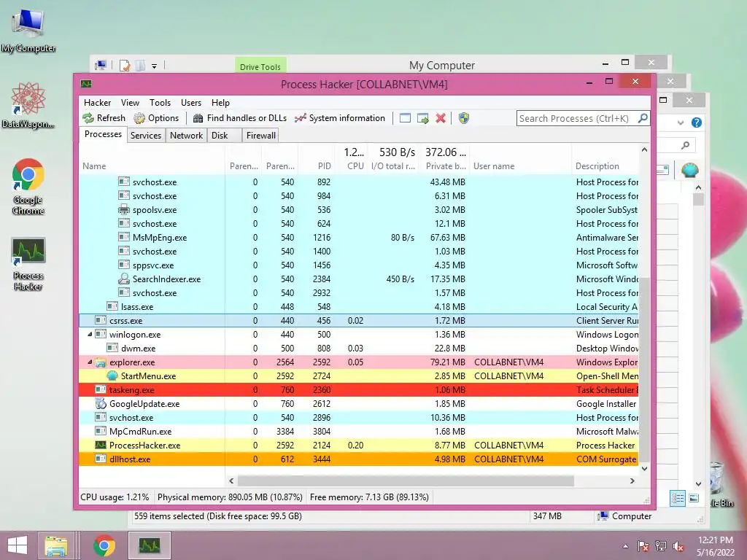Select the dllhost.exe process row
747x560 pixels.
(359, 459)
